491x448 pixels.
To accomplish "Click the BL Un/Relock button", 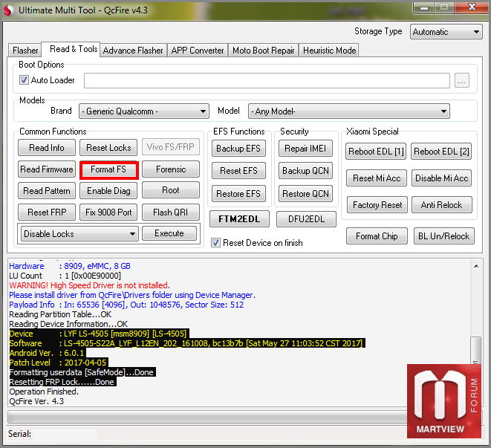I will coord(443,236).
